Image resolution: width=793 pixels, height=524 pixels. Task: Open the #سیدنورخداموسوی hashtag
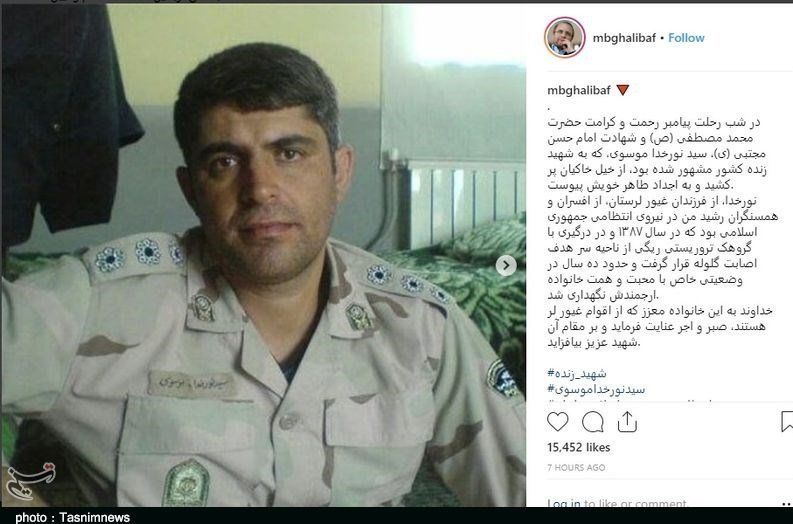(x=596, y=389)
